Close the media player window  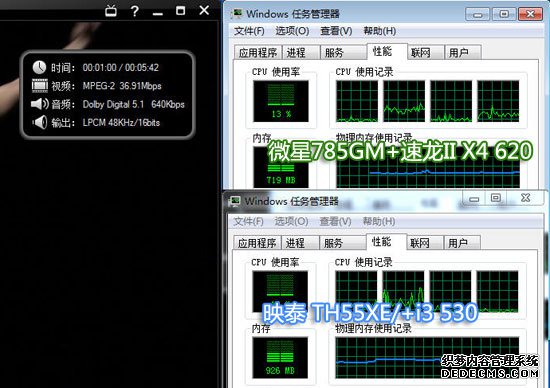tap(204, 10)
